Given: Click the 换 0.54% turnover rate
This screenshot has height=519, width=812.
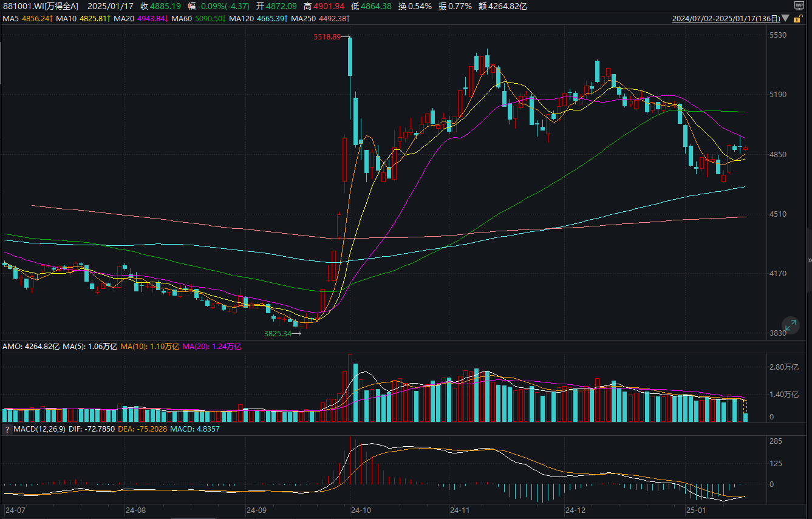Looking at the screenshot, I should (x=415, y=6).
